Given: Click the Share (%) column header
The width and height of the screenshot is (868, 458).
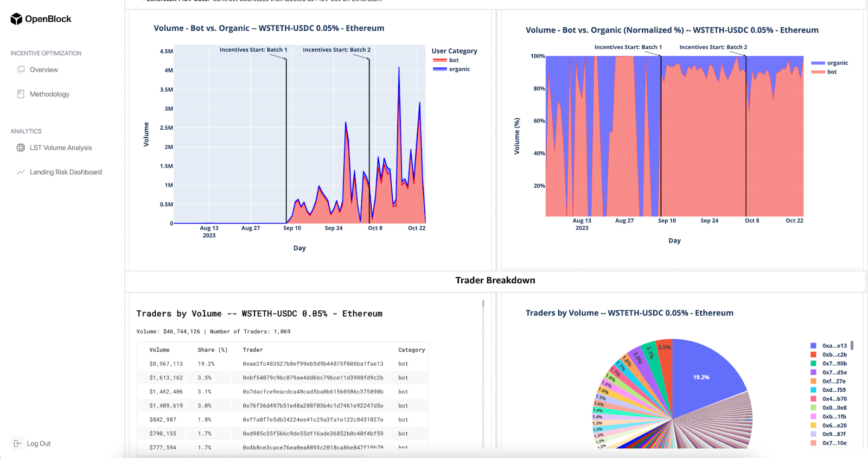Looking at the screenshot, I should tap(213, 350).
